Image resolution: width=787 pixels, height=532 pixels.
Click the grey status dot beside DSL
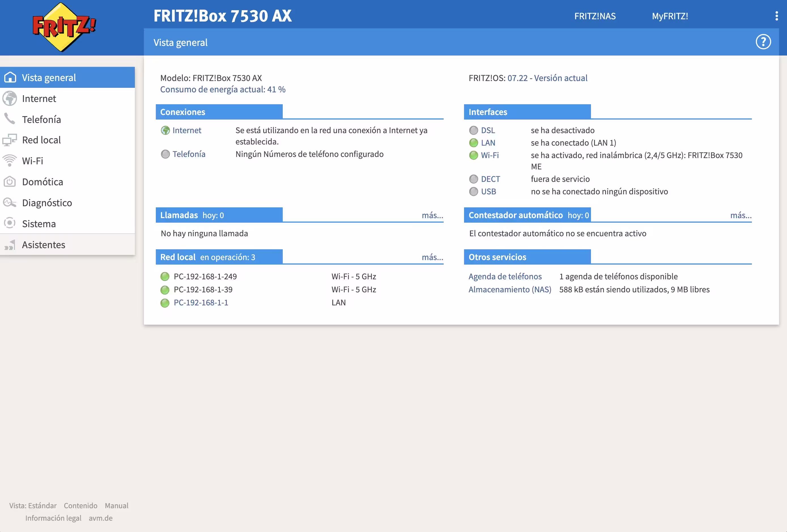473,130
